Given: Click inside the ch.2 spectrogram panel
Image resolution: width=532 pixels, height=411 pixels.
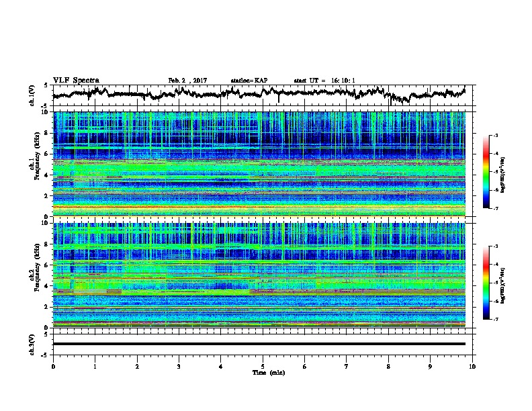Looking at the screenshot, I should tap(259, 275).
